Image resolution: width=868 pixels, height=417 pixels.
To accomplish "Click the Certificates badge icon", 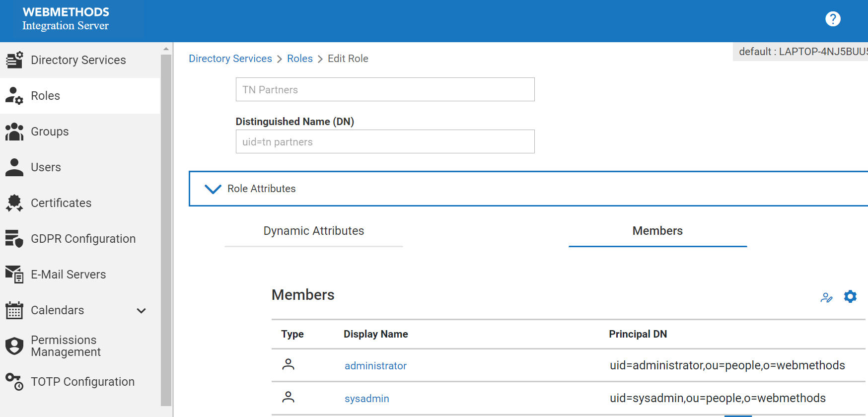I will (x=14, y=203).
